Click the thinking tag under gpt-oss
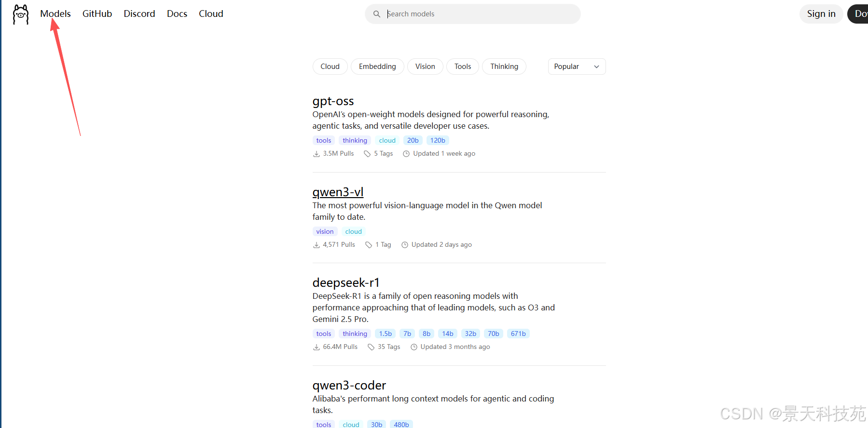Image resolution: width=868 pixels, height=428 pixels. click(x=355, y=140)
